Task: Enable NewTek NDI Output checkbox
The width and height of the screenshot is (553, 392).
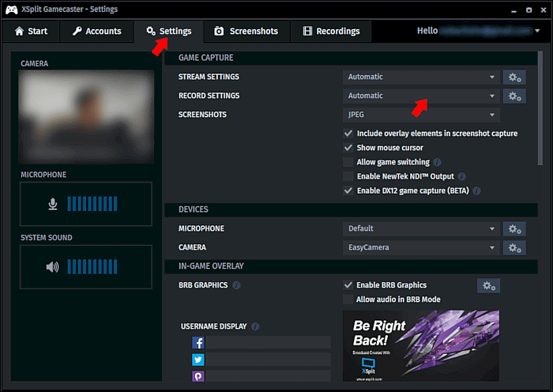Action: pyautogui.click(x=348, y=176)
